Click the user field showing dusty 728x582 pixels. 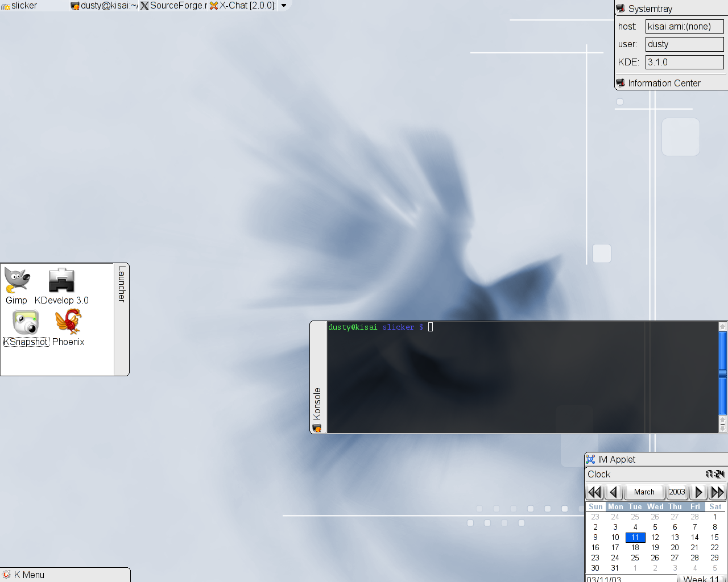click(684, 44)
